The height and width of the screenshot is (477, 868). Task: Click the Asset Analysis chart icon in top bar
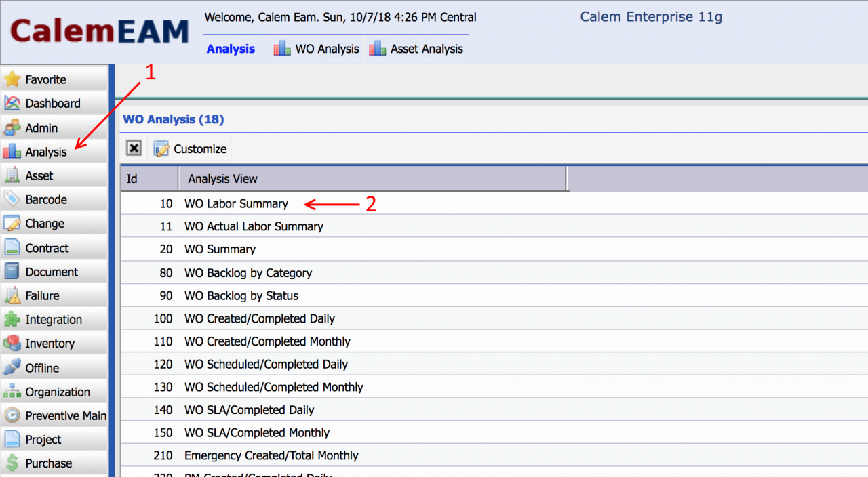377,49
